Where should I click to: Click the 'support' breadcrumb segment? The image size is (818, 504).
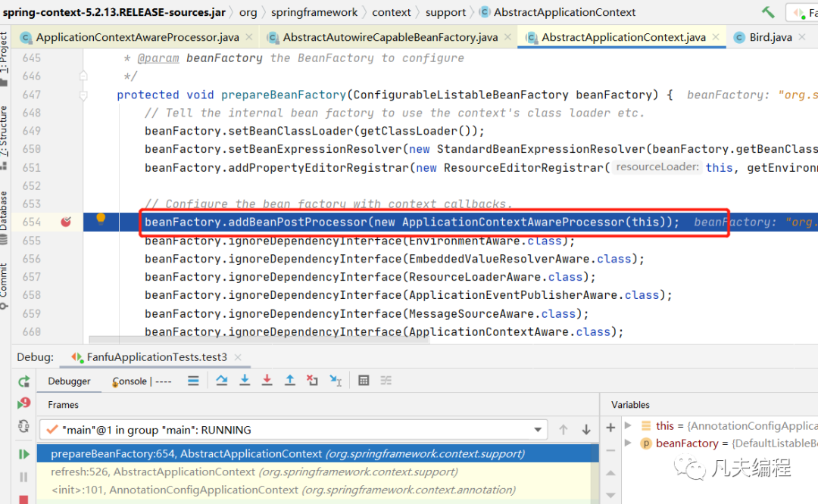(445, 12)
